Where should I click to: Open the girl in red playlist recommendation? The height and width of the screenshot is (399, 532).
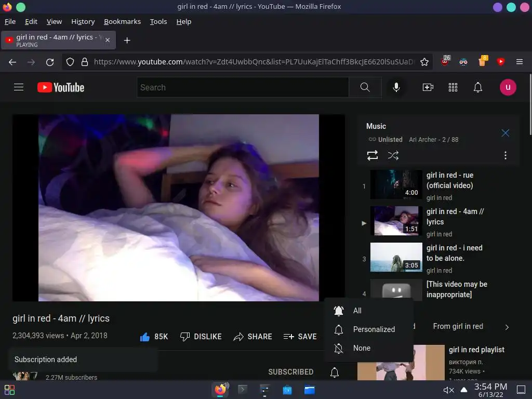pos(476,350)
